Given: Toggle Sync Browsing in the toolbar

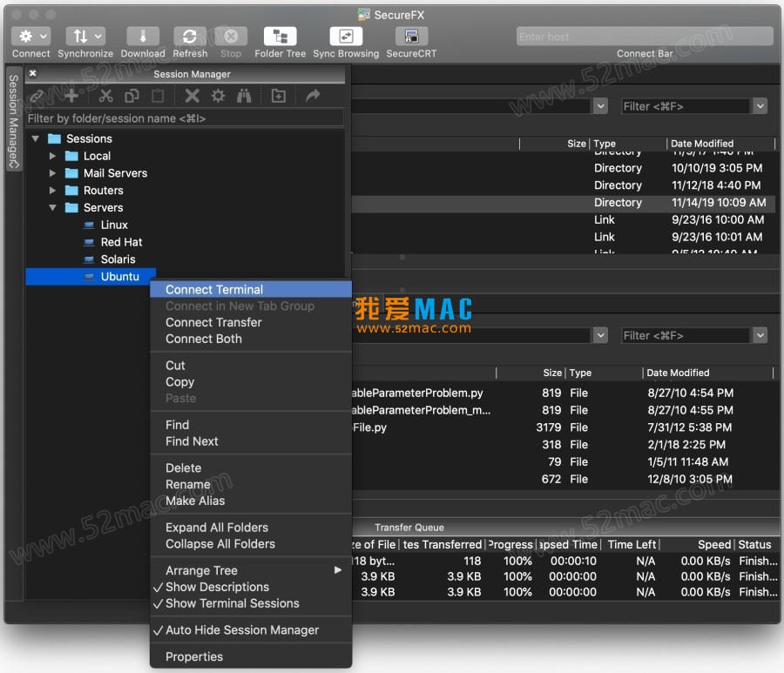Looking at the screenshot, I should (x=346, y=37).
